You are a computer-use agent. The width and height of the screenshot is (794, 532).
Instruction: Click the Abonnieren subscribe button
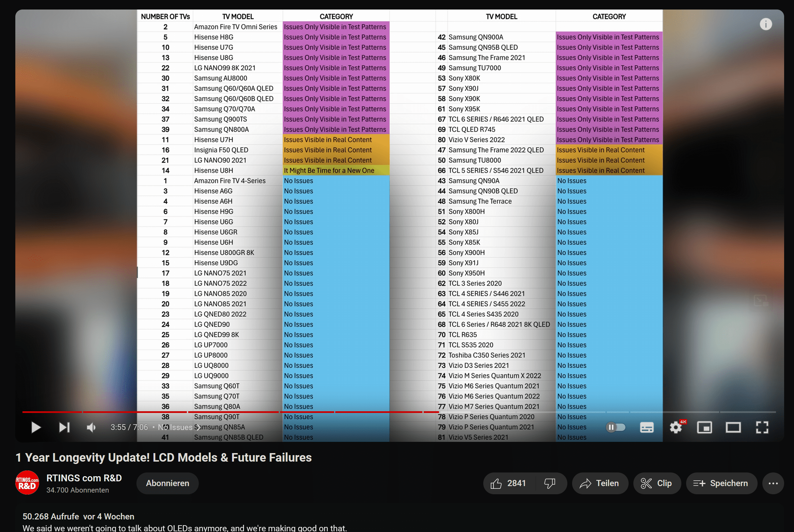click(167, 483)
